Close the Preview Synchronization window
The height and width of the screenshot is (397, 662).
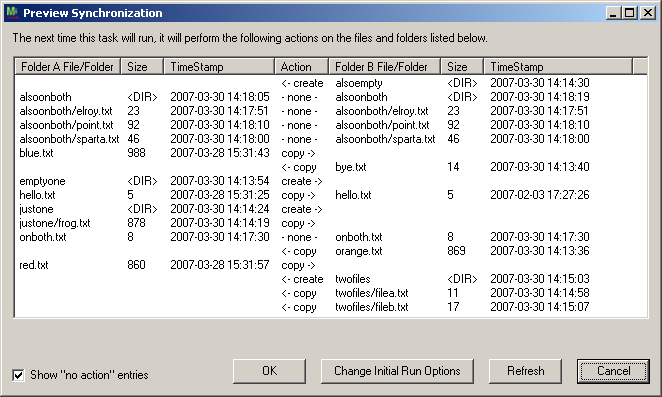click(x=647, y=13)
